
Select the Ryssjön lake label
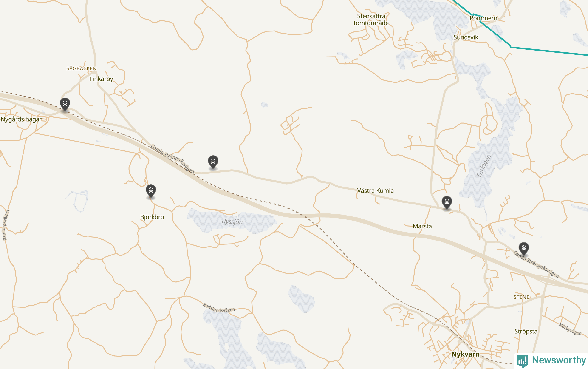click(x=232, y=221)
